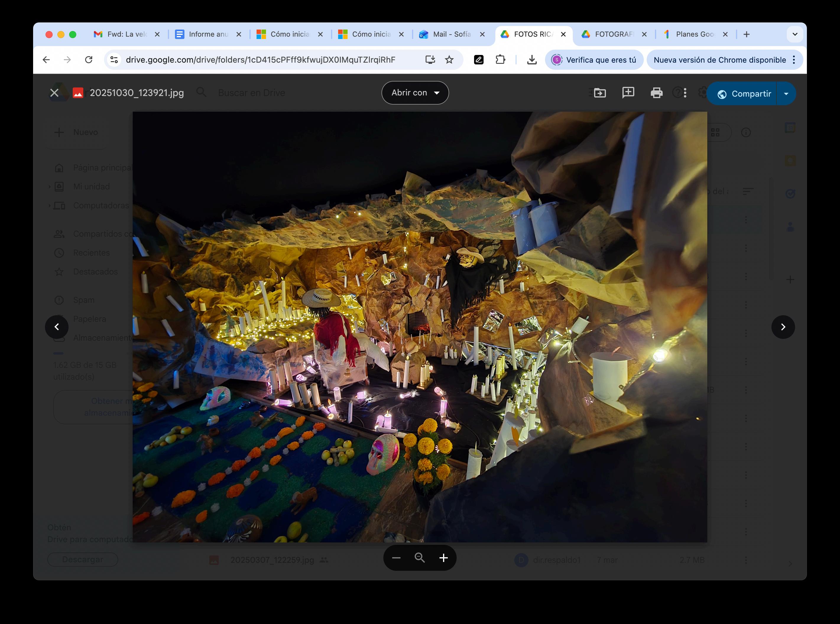Image resolution: width=840 pixels, height=624 pixels.
Task: Open the Chrome extensions puzzle icon
Action: 500,60
